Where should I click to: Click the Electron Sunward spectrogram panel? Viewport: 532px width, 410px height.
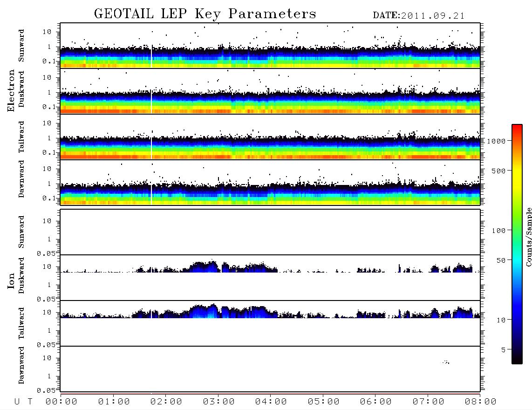[270, 46]
